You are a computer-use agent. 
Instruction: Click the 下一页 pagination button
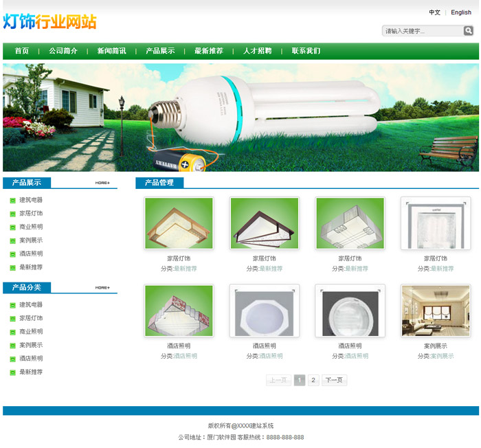[334, 380]
